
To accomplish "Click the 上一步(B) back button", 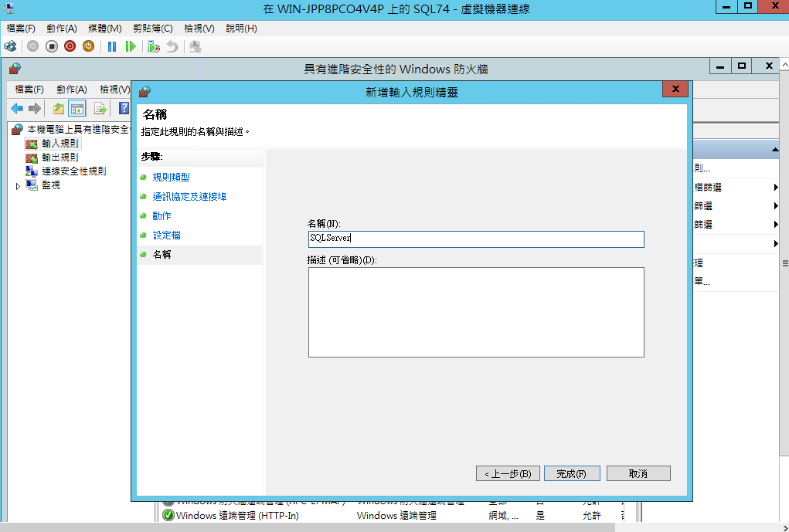I will [x=508, y=473].
